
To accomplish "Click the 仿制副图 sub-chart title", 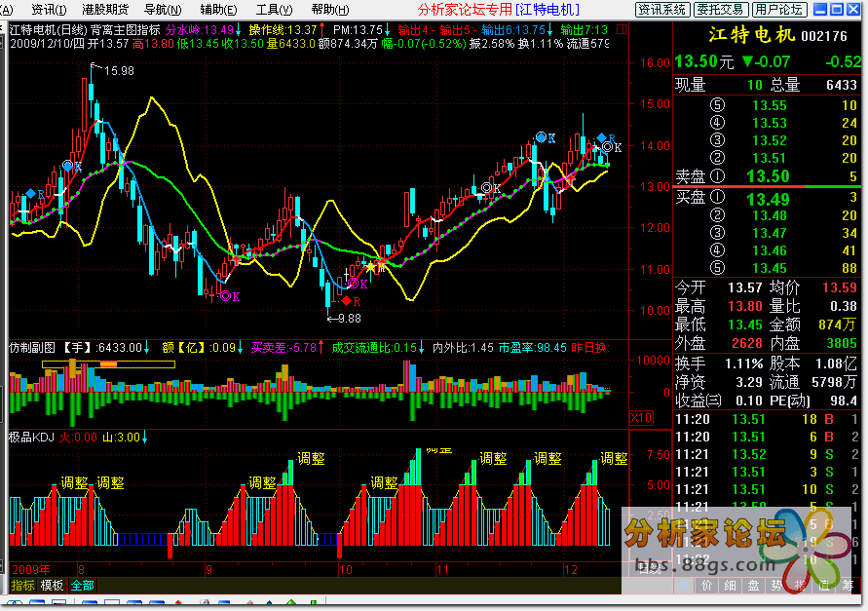I will (x=32, y=347).
